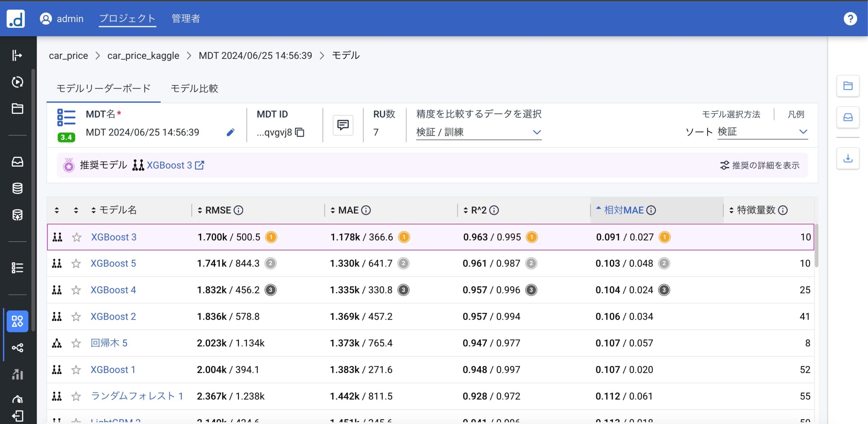
Task: Click the database icon in left sidebar
Action: pyautogui.click(x=17, y=188)
